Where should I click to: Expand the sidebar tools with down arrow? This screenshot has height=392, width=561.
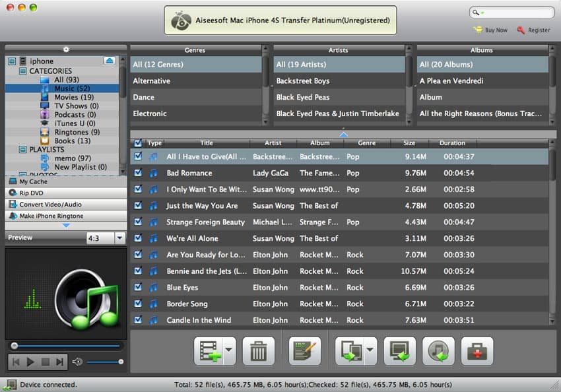66,225
